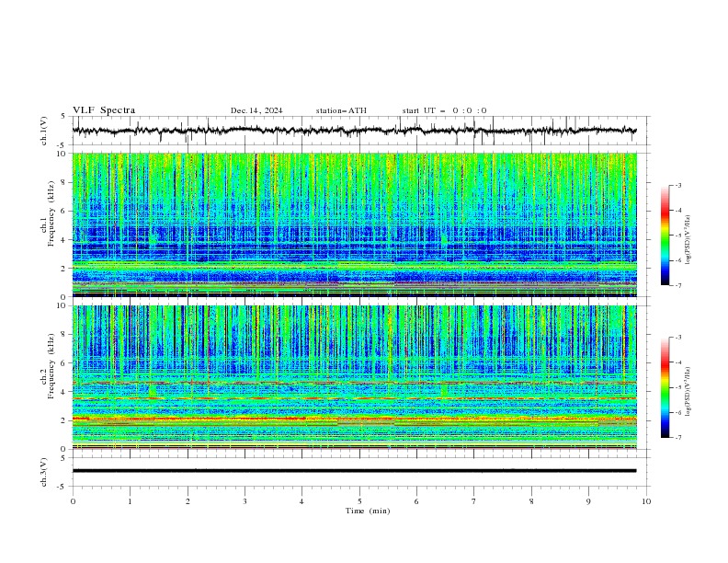Click the "-7" label on ch.1 color bar
This screenshot has height=563, width=728.
pyautogui.click(x=678, y=285)
